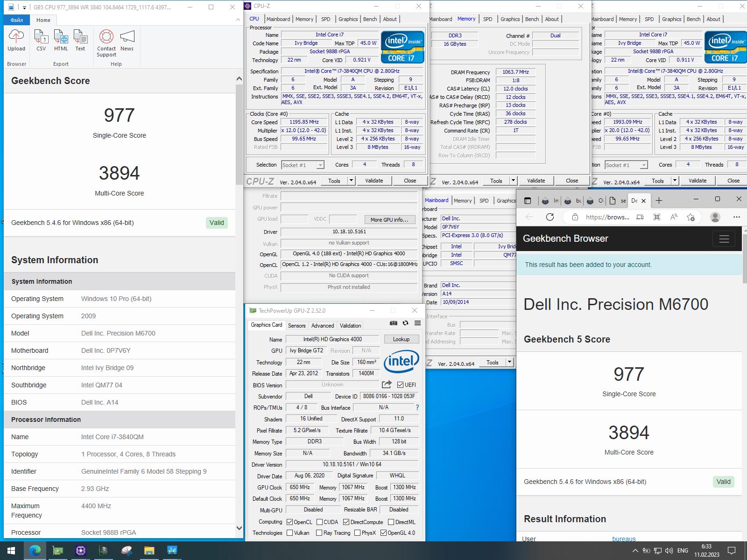Add page to favorites with star icon
747x560 pixels.
click(691, 217)
